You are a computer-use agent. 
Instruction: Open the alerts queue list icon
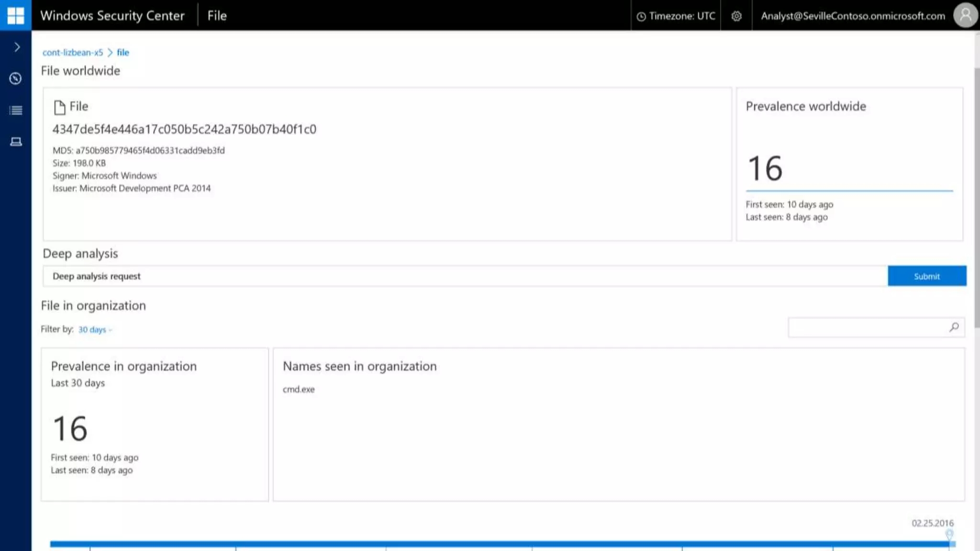coord(16,110)
